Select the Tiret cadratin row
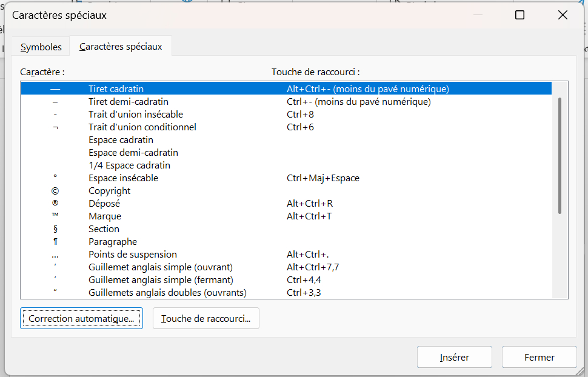588x377 pixels. point(116,89)
